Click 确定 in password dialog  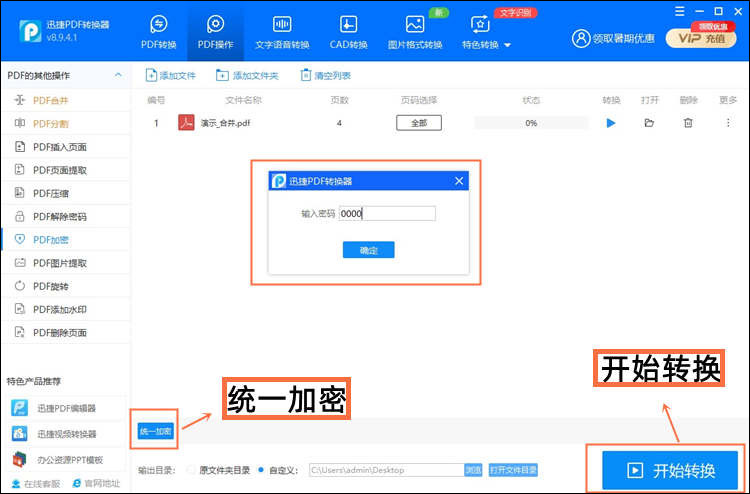pyautogui.click(x=368, y=250)
